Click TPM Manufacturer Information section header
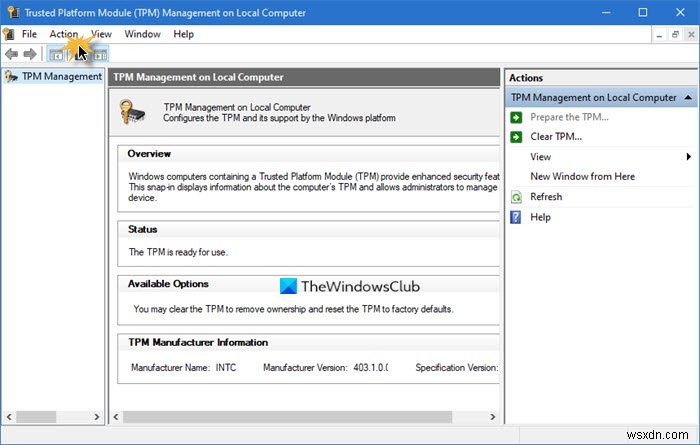 198,342
